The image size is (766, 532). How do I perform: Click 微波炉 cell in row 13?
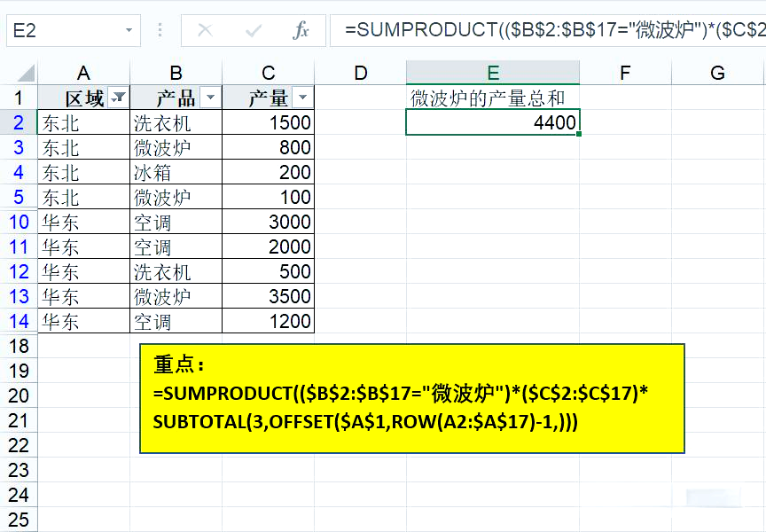(176, 296)
